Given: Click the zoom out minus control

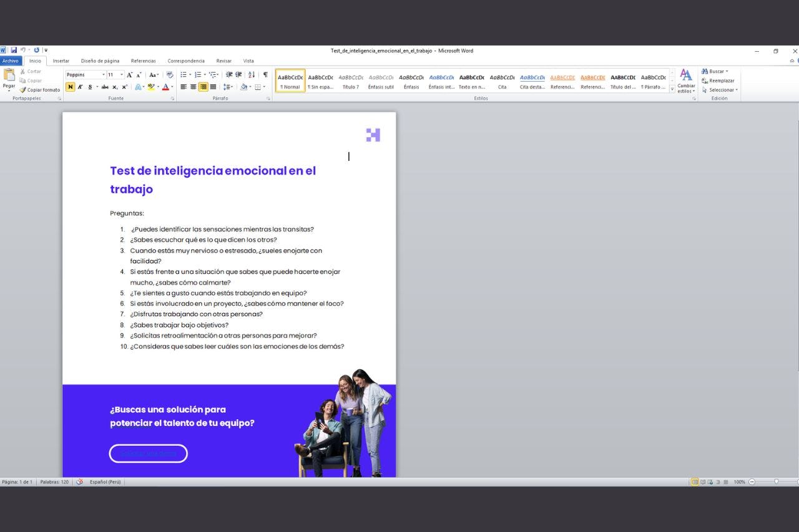Looking at the screenshot, I should 752,481.
